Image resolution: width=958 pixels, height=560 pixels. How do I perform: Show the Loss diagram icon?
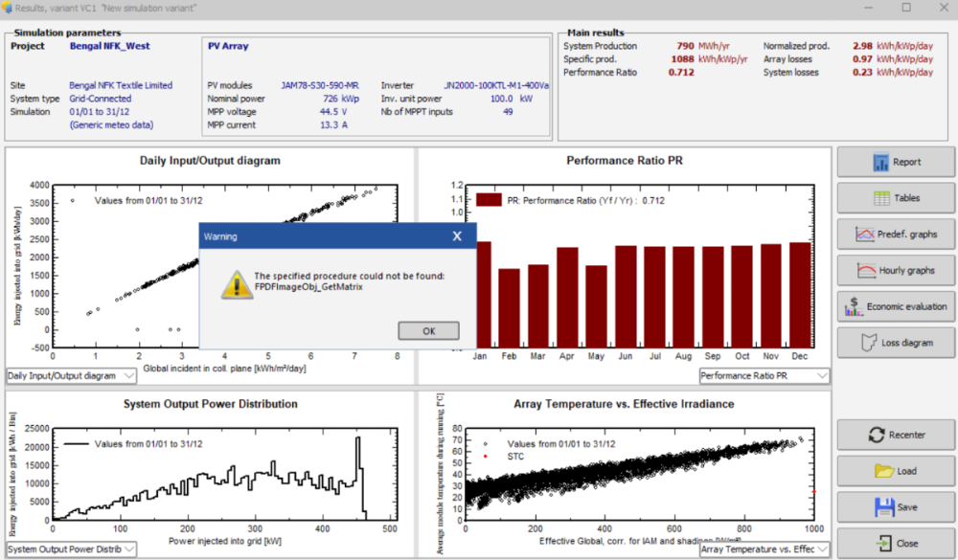pyautogui.click(x=869, y=342)
